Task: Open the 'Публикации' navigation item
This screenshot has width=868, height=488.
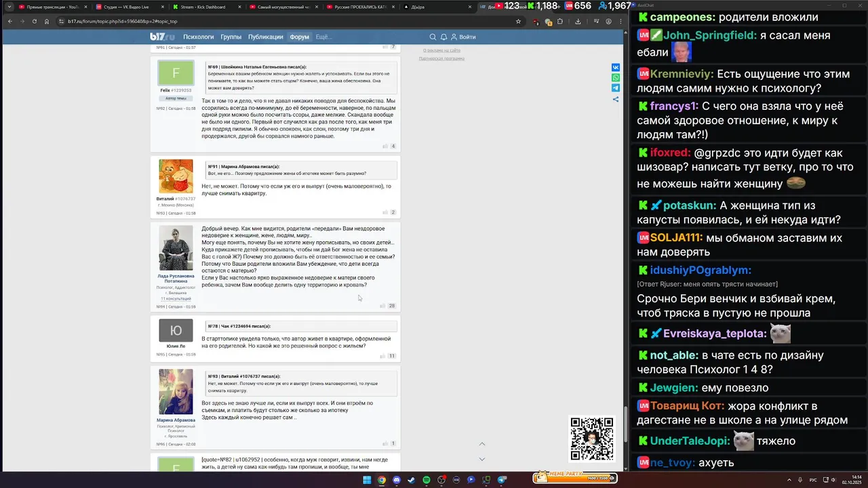Action: pos(265,37)
